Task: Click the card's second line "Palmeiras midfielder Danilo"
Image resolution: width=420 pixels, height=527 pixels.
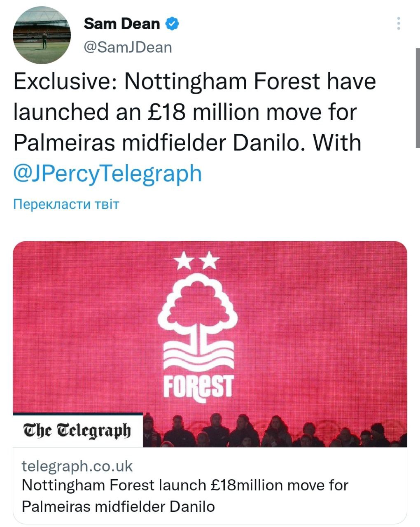Action: (118, 506)
